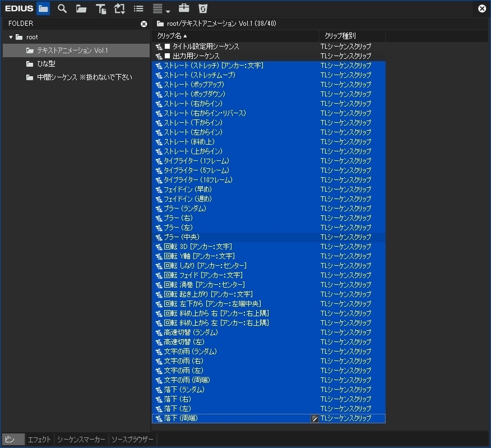Close the bin window
Image resolution: width=491 pixels, height=448 pixels.
tap(482, 8)
